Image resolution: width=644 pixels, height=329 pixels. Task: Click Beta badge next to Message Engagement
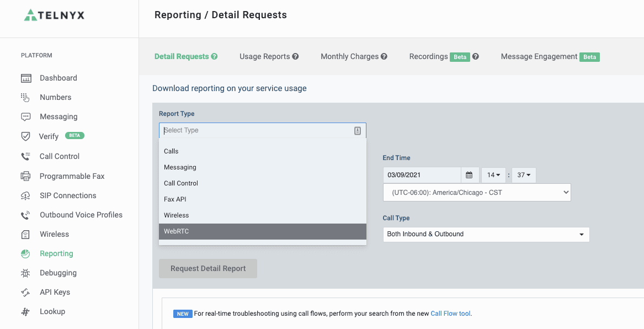click(590, 57)
